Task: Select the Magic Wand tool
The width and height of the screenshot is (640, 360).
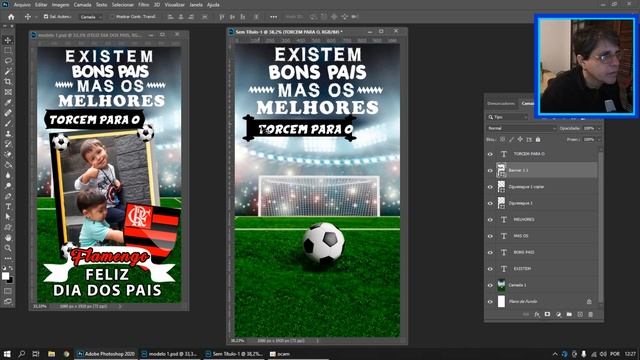Action: [x=8, y=71]
